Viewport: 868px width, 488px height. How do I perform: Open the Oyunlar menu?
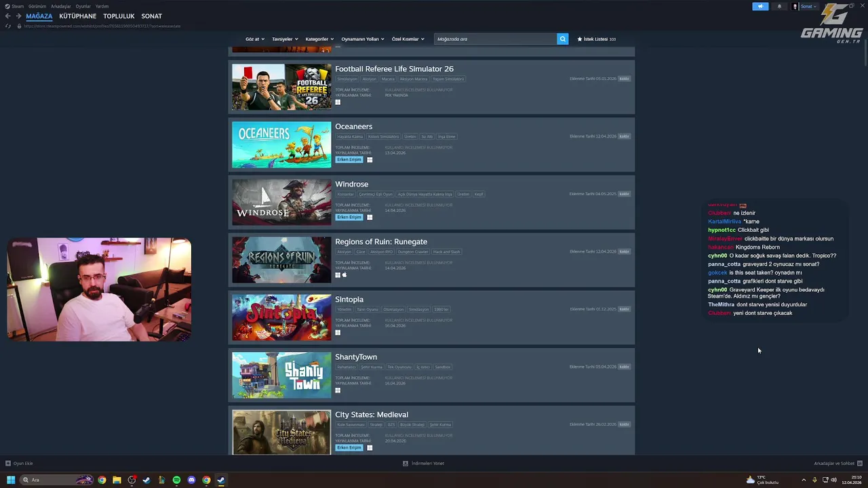tap(83, 6)
